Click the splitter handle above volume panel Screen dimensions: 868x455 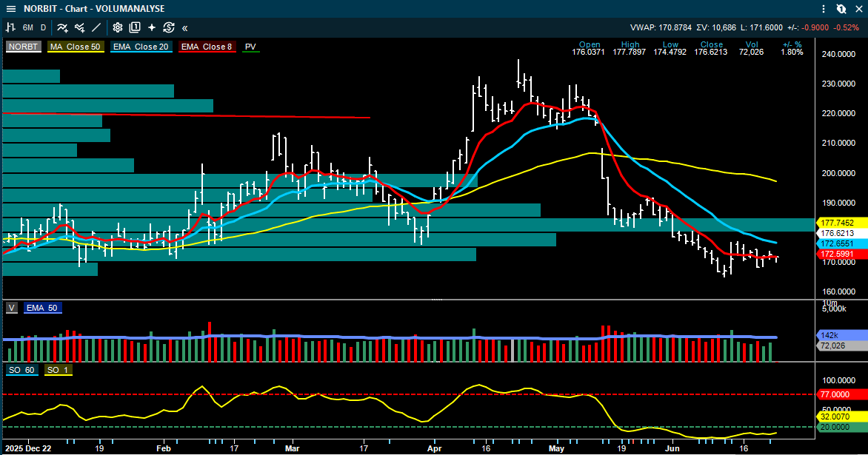(437, 300)
